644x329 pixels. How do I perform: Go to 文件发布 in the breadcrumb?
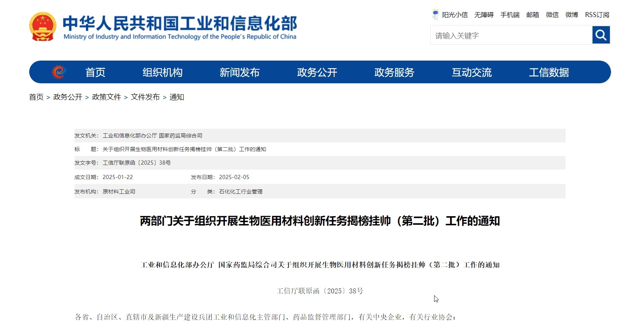(x=145, y=97)
